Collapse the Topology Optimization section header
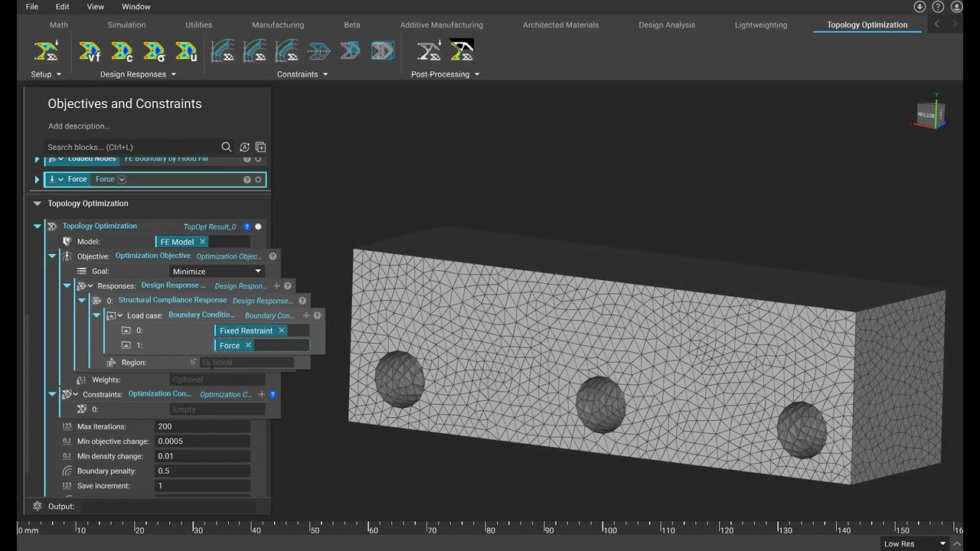Image resolution: width=980 pixels, height=551 pixels. pos(37,204)
